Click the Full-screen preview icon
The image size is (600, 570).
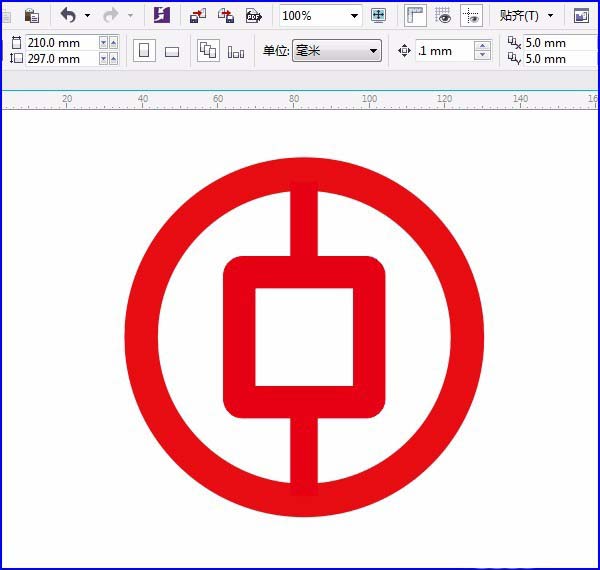[x=378, y=15]
